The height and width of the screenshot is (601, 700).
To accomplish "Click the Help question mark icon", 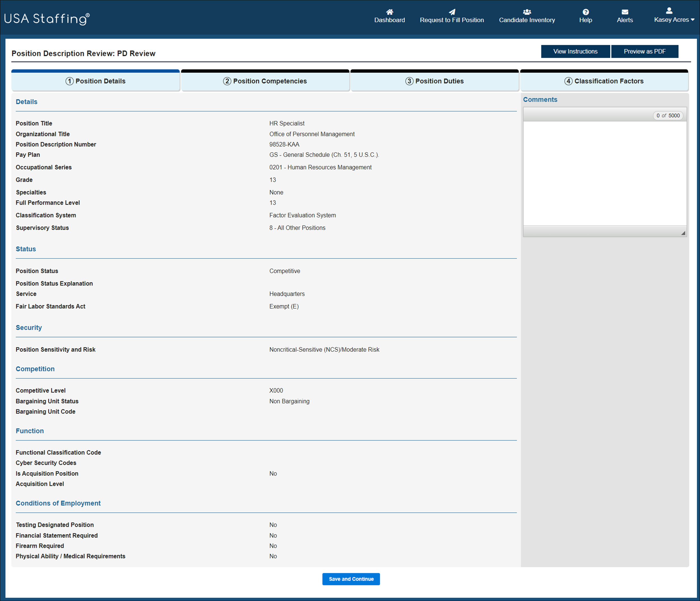I will (585, 12).
